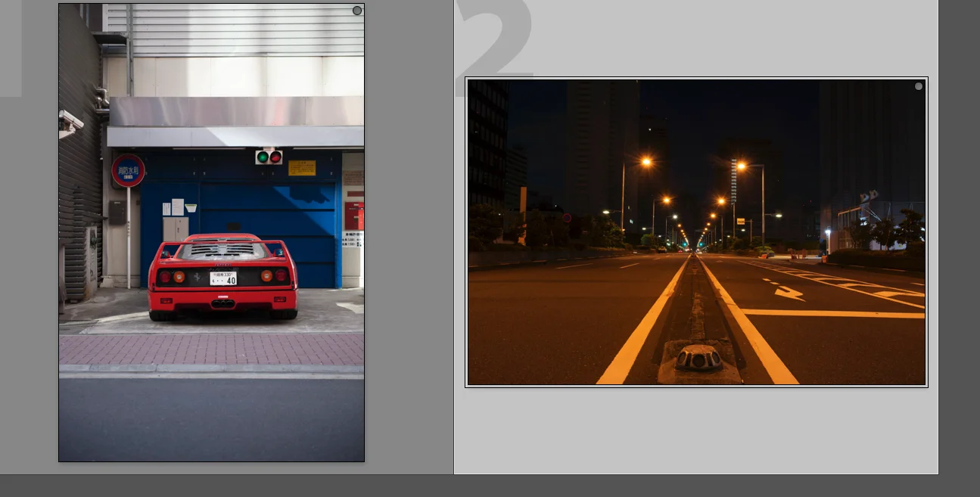Open the nighttime road photo
This screenshot has height=497, width=980.
coord(696,231)
